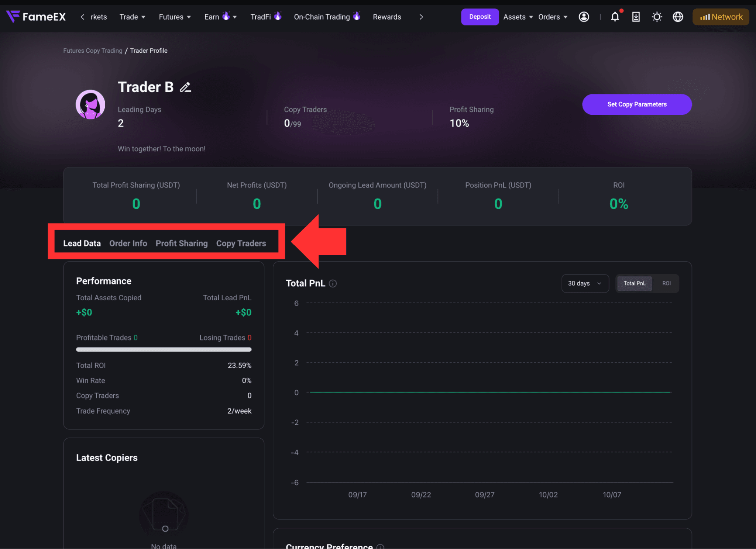Screen dimensions: 756x549
Task: Expand the Assets dropdown menu
Action: (x=518, y=17)
